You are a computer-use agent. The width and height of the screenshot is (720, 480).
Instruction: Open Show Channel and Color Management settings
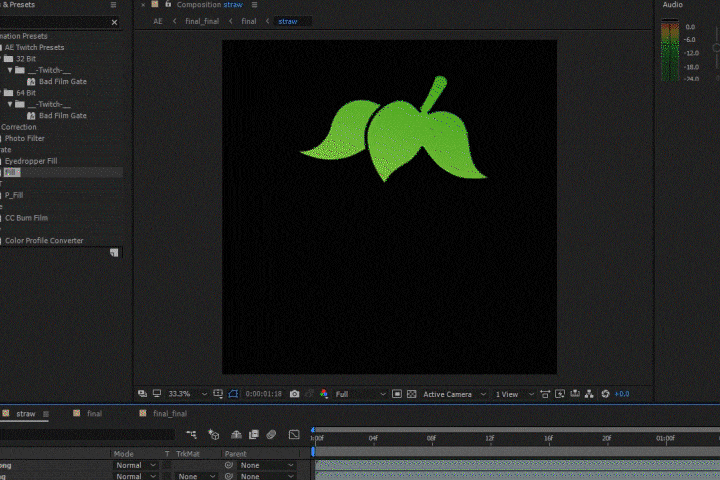pos(324,394)
